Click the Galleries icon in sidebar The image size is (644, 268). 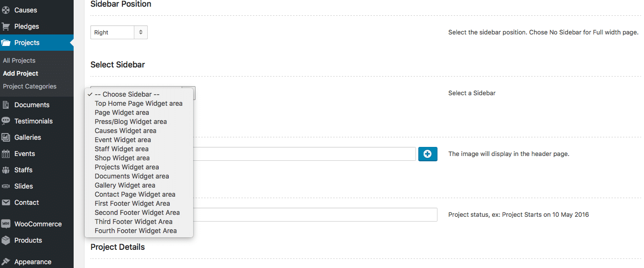point(6,137)
